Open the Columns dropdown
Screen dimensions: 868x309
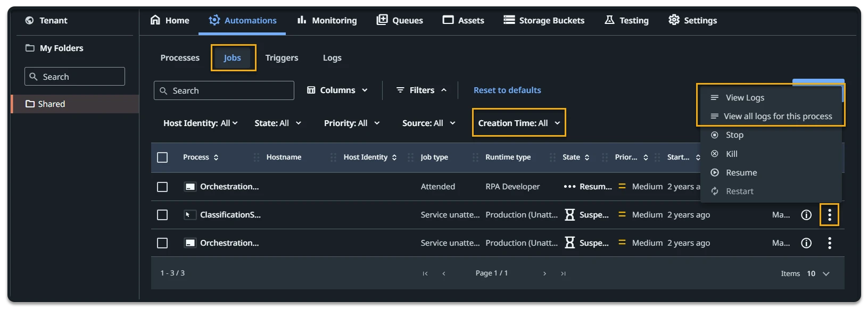point(337,90)
